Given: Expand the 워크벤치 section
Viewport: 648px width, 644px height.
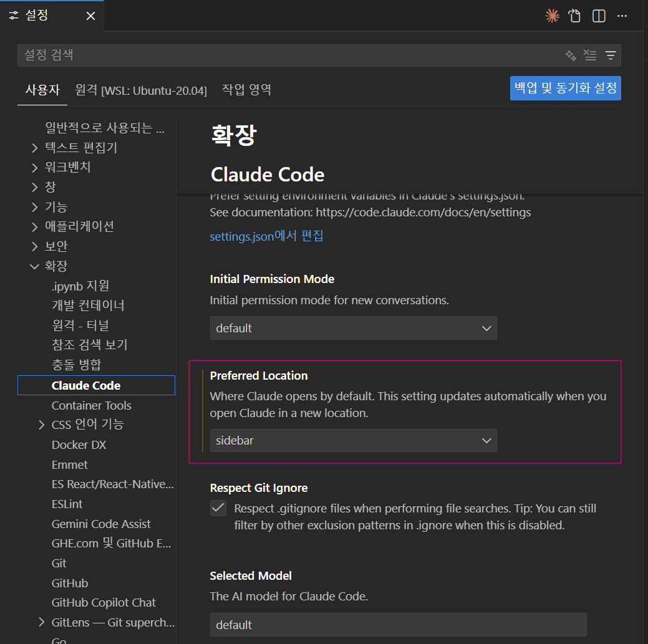Looking at the screenshot, I should click(x=35, y=167).
